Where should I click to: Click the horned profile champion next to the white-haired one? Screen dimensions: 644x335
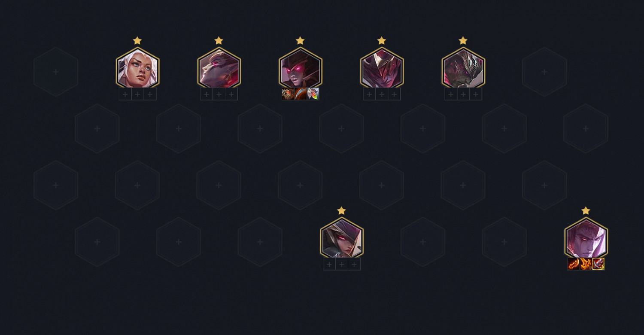[219, 69]
